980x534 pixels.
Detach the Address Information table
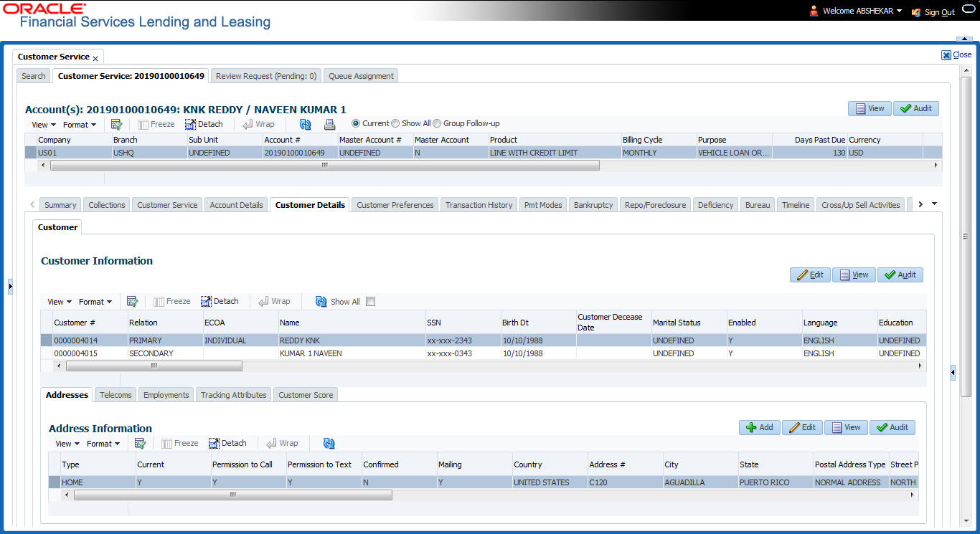pos(227,444)
